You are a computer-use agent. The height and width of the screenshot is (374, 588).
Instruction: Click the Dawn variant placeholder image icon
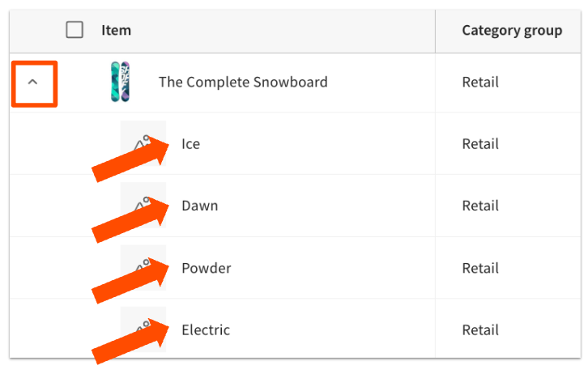coord(143,205)
